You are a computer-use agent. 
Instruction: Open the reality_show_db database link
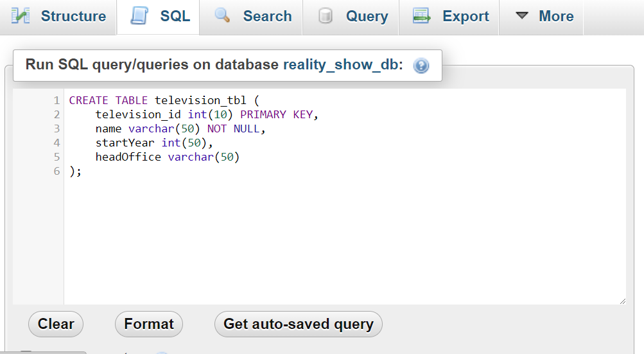pyautogui.click(x=341, y=64)
